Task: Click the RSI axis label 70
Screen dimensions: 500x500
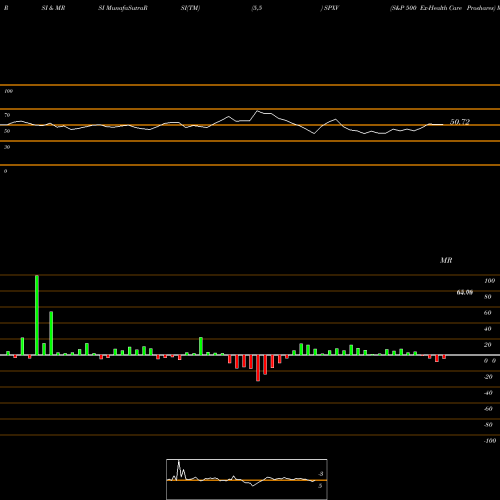Action: tap(7, 115)
